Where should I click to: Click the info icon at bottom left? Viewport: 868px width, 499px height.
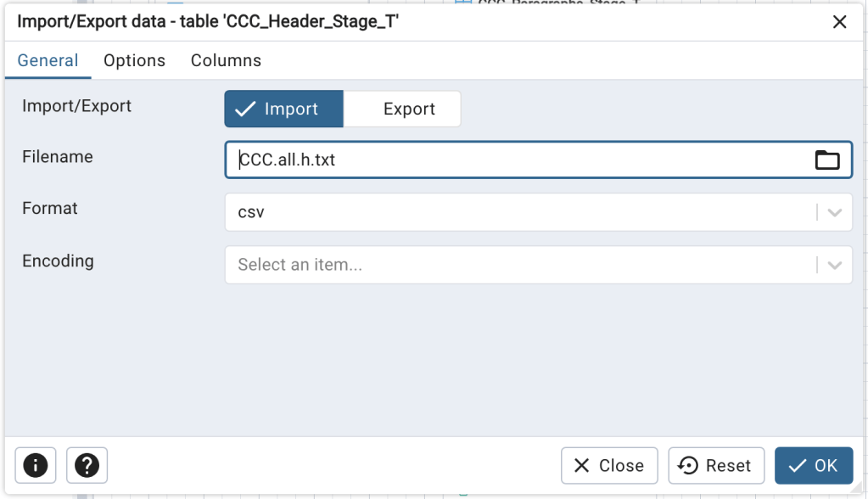[x=35, y=465]
